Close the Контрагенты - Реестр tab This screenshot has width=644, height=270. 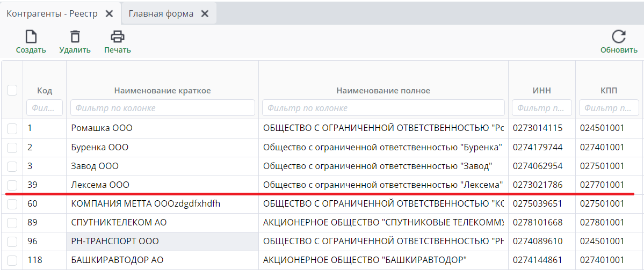(x=109, y=14)
